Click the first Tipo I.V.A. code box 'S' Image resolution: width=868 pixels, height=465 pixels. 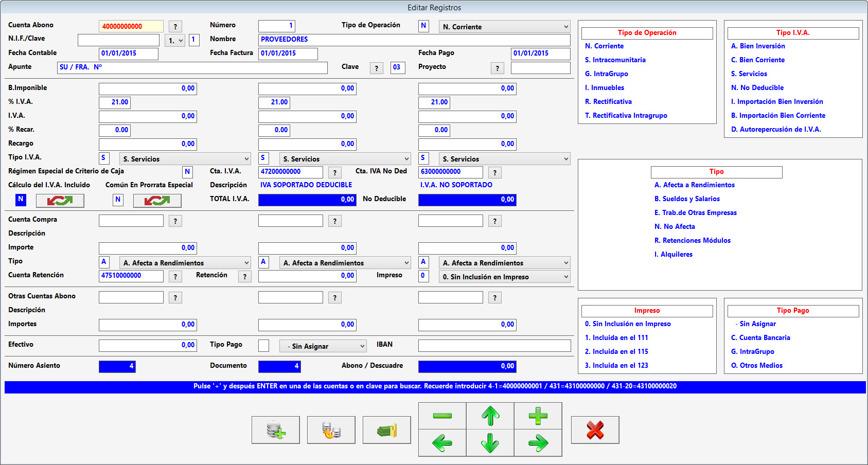[x=104, y=158]
